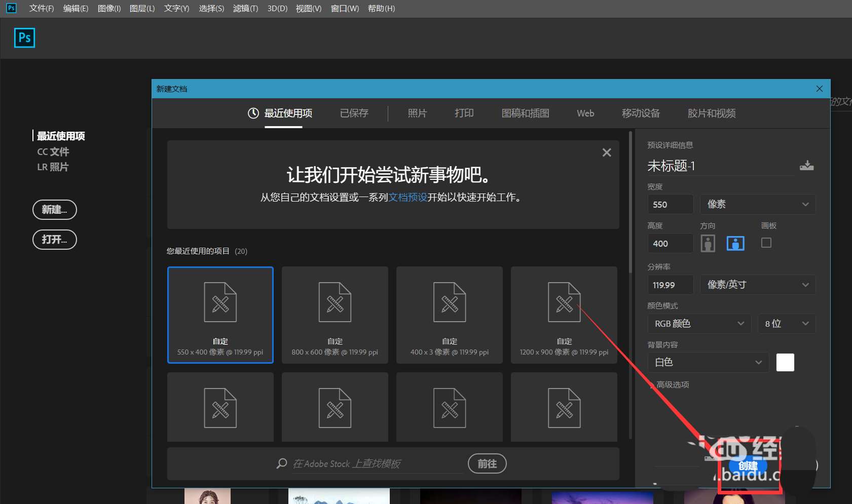This screenshot has width=852, height=504.
Task: Open the 像素/英寸 resolution unit dropdown
Action: point(757,285)
